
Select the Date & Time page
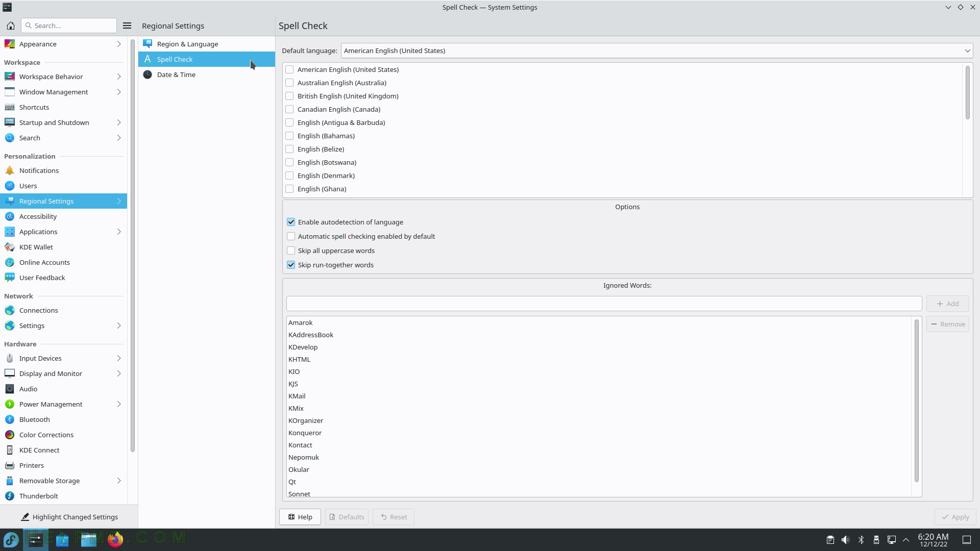pyautogui.click(x=206, y=74)
